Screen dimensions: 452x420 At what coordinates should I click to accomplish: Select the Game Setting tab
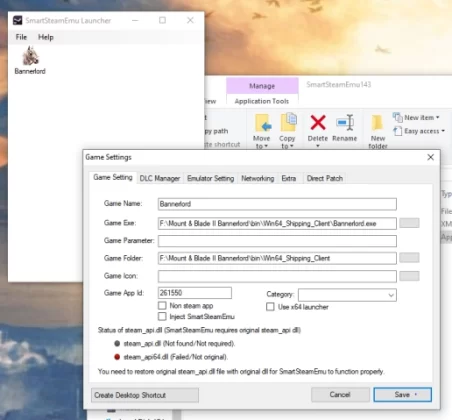pyautogui.click(x=113, y=177)
